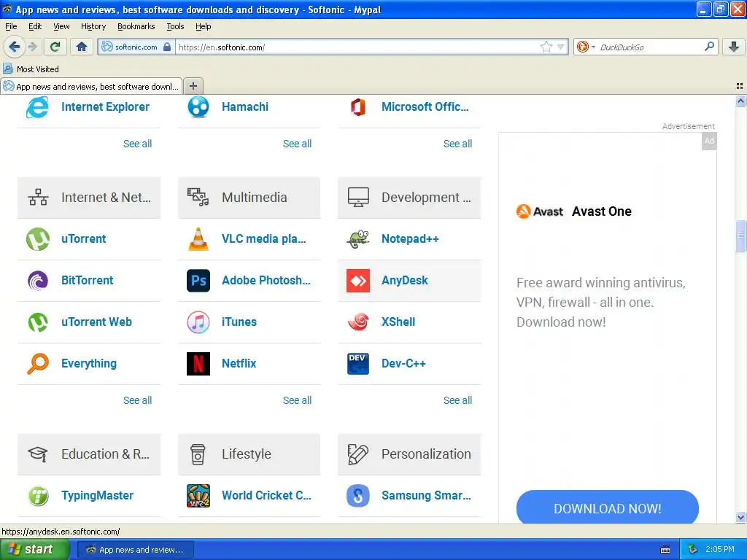Bookmark this page with the star icon
The image size is (747, 560).
click(x=546, y=47)
